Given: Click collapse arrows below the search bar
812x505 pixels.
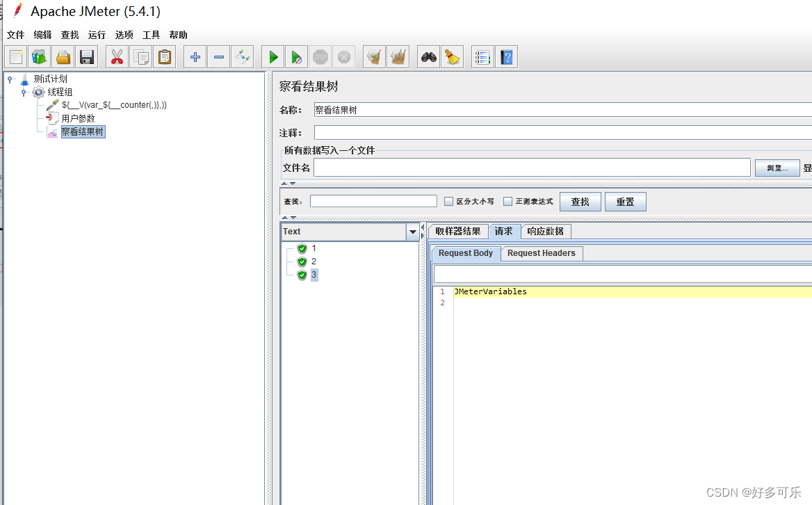Looking at the screenshot, I should tap(289, 218).
